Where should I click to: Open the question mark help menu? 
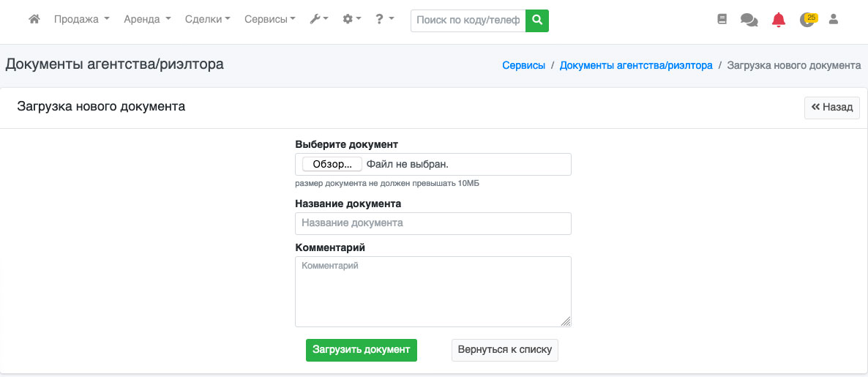(384, 20)
